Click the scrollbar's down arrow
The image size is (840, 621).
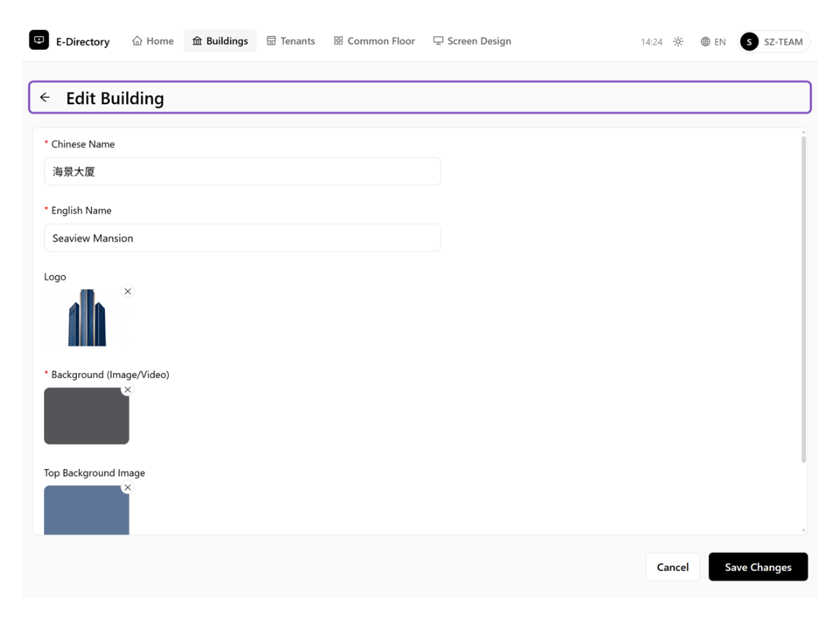tap(803, 531)
